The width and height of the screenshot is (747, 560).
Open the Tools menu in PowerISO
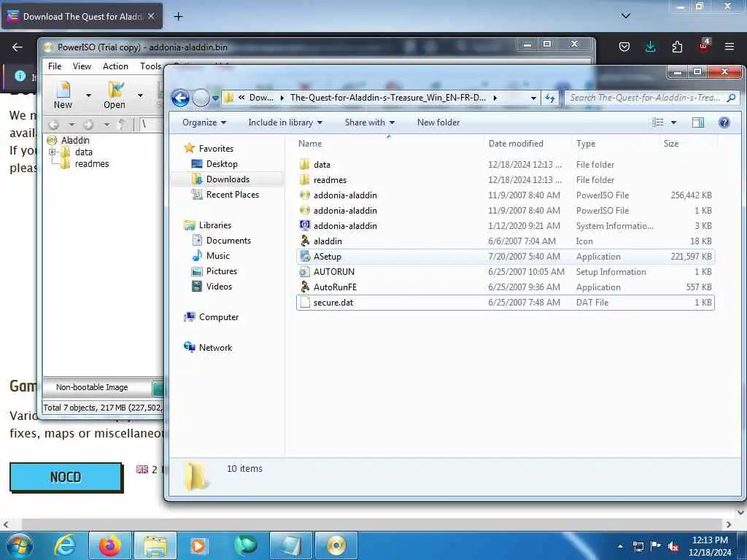pyautogui.click(x=150, y=66)
